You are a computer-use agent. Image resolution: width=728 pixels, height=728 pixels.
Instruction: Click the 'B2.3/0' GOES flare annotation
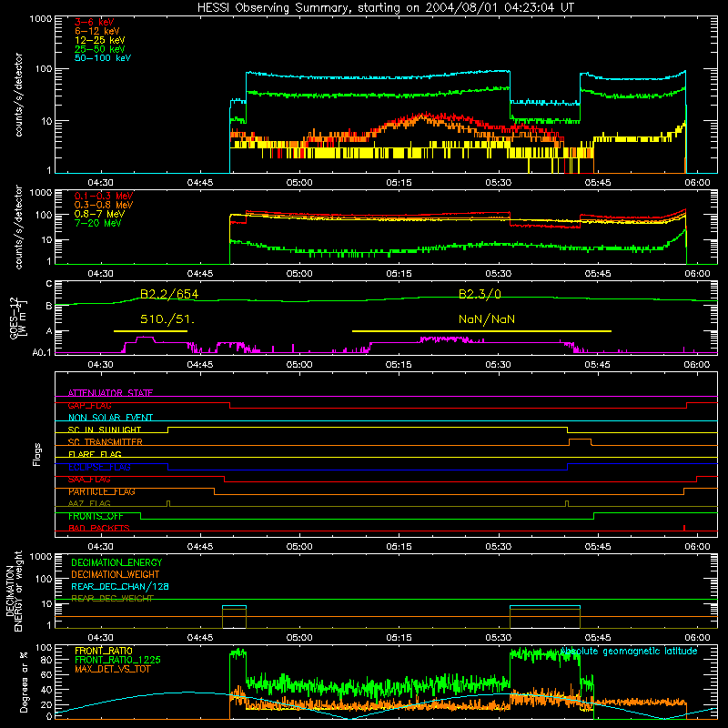pos(480,294)
